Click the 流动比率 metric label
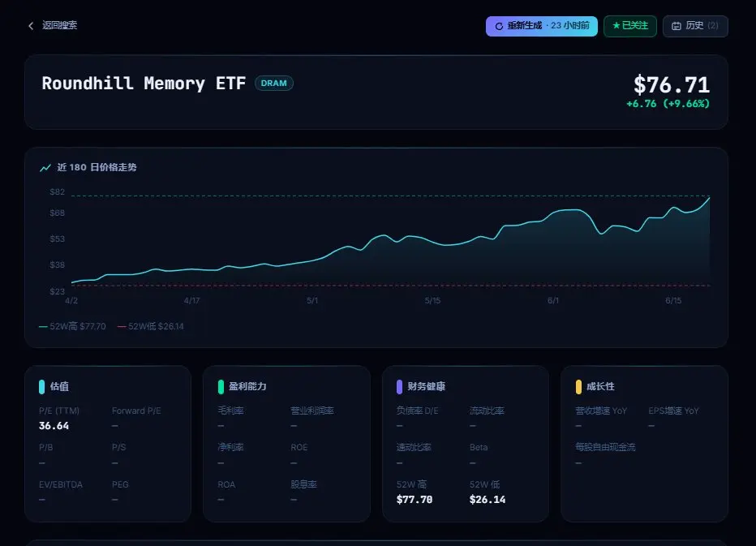Screen dimensions: 756x546 [487, 411]
